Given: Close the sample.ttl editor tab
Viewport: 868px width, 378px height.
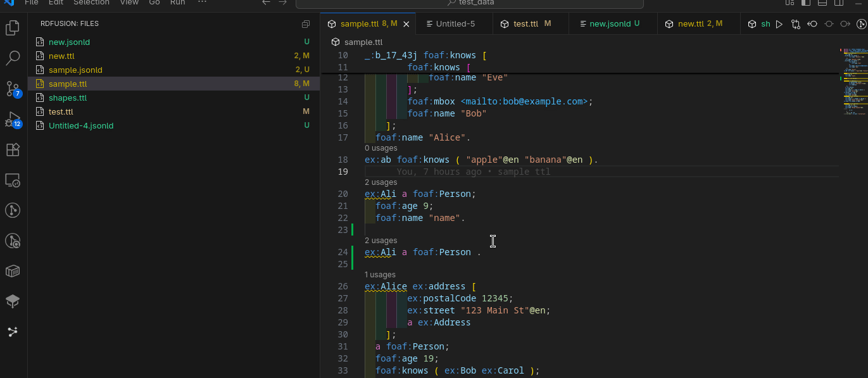Looking at the screenshot, I should coord(406,24).
